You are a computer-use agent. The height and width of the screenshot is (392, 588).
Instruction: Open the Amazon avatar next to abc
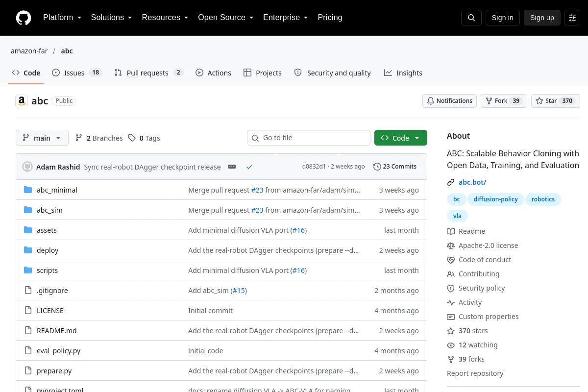(22, 101)
